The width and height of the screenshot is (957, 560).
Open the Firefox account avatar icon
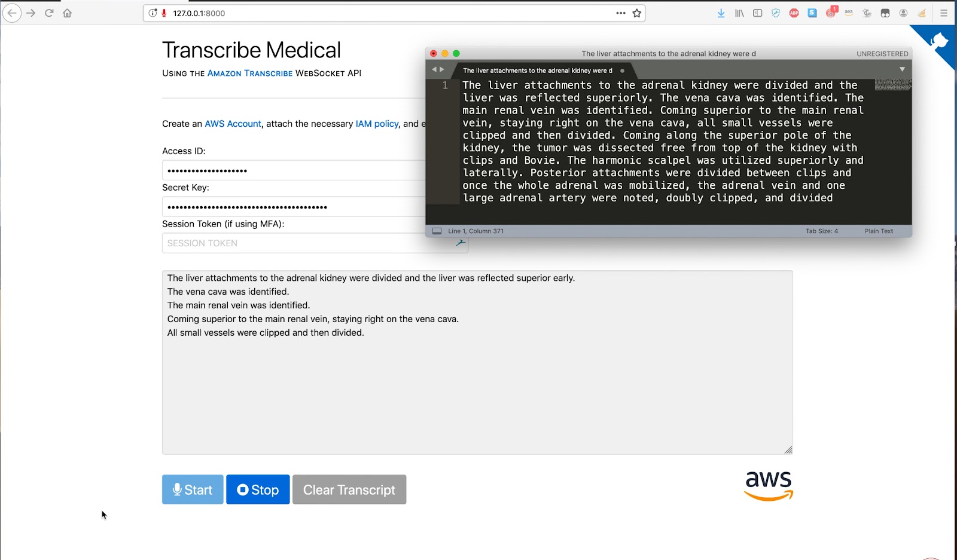904,13
